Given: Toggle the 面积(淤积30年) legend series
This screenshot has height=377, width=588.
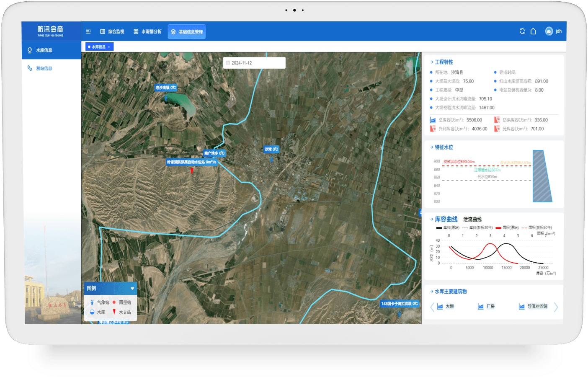Looking at the screenshot, I should [537, 228].
